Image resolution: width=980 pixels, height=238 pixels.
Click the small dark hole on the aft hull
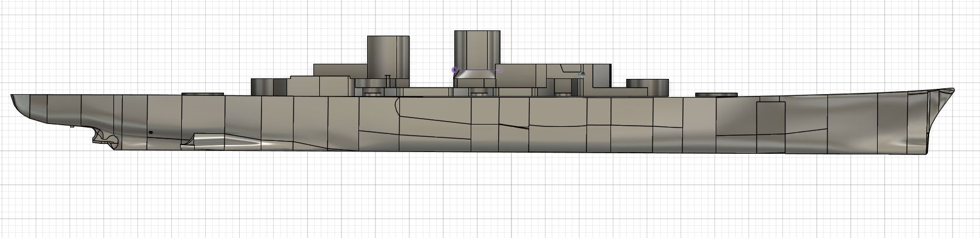coord(151,133)
